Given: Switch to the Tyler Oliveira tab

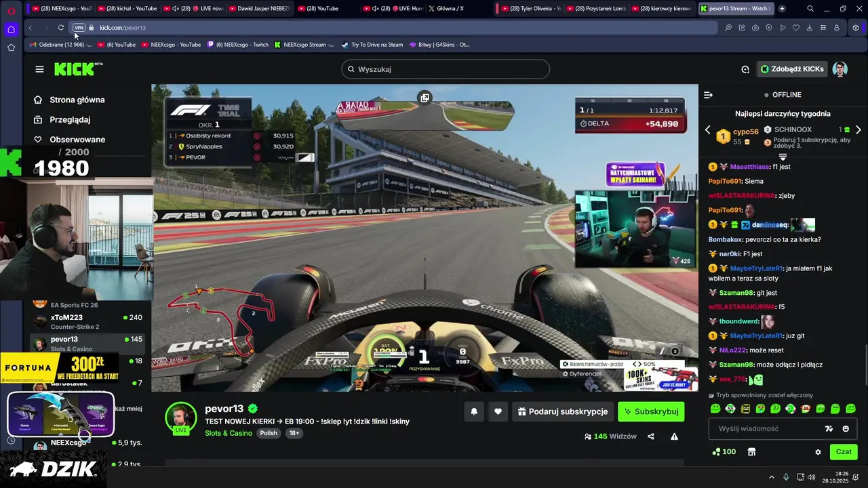Looking at the screenshot, I should click(x=531, y=9).
